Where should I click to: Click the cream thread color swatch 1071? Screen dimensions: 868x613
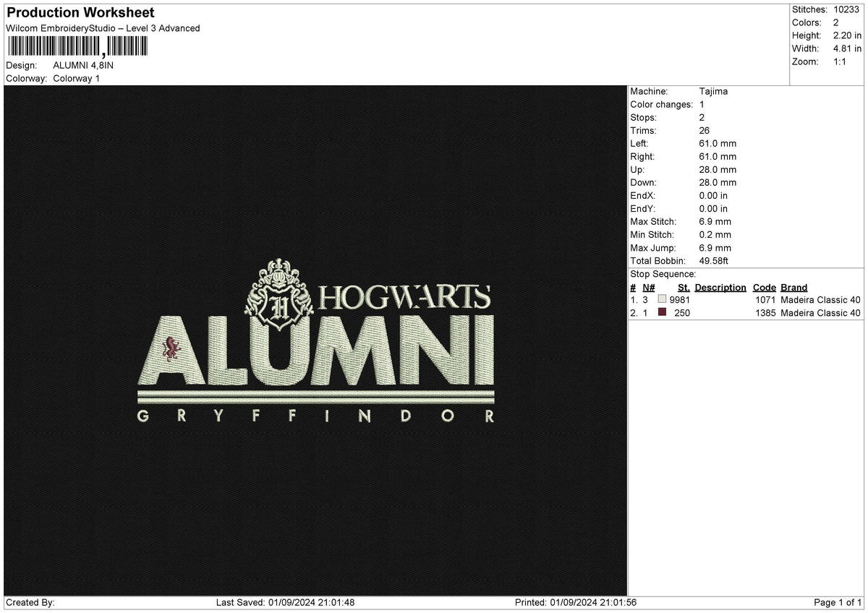[662, 299]
